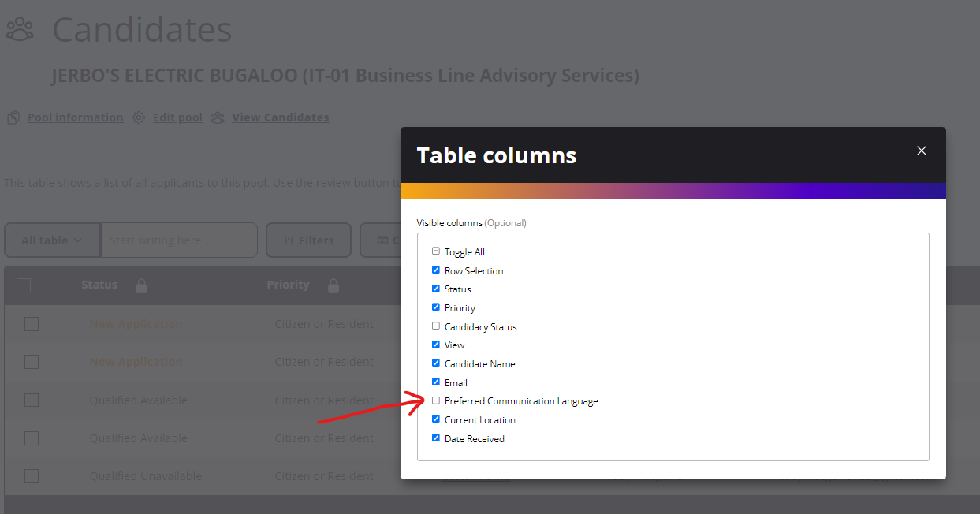This screenshot has width=980, height=514.
Task: Check the Candidacy Status column checkbox
Action: [x=435, y=326]
